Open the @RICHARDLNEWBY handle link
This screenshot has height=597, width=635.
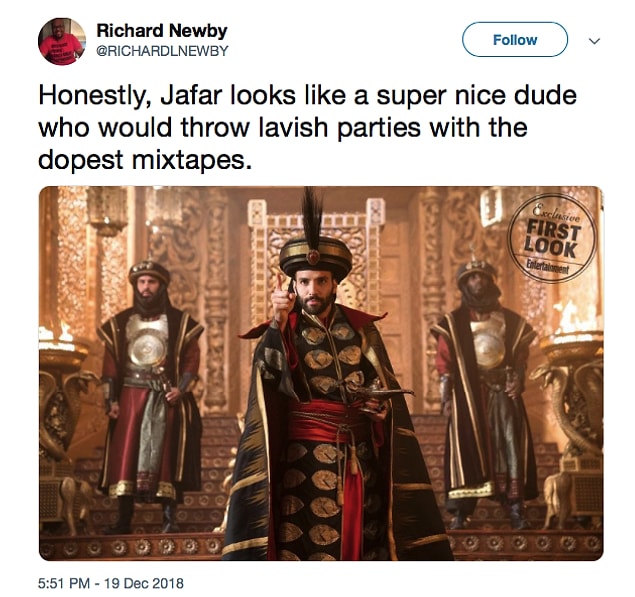point(162,51)
